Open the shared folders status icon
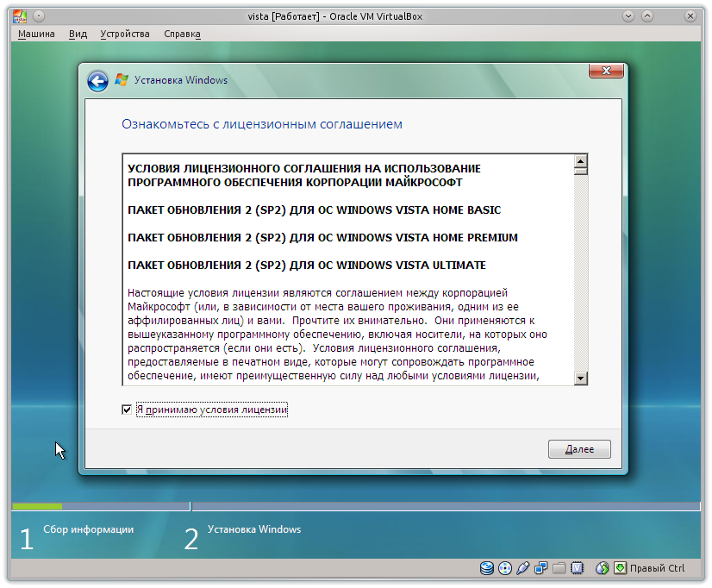Image resolution: width=712 pixels, height=588 pixels. click(559, 568)
